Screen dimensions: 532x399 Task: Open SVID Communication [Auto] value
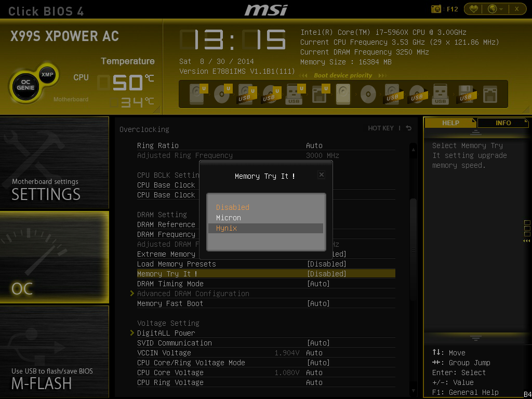318,343
